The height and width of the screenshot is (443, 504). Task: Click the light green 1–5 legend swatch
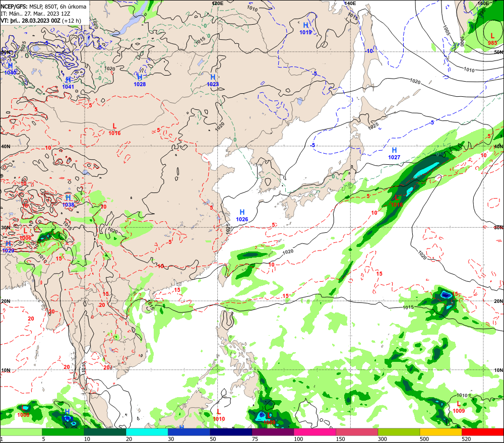[21, 432]
